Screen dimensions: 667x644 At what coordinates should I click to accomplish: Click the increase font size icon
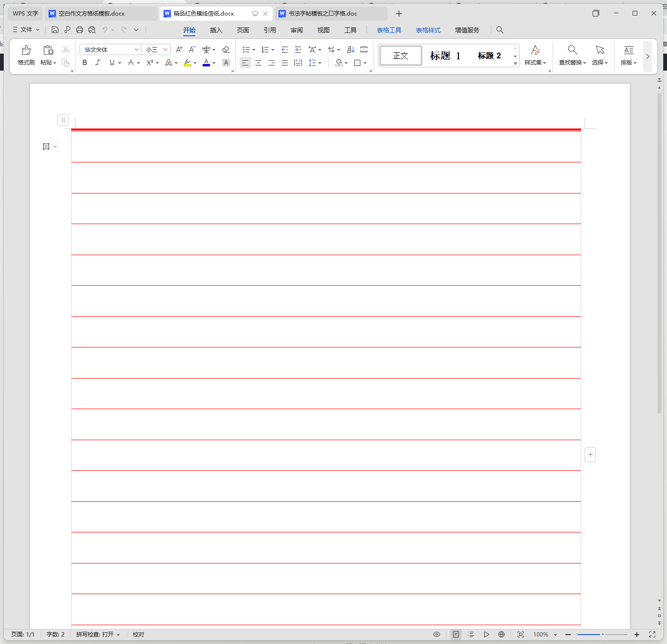(179, 49)
